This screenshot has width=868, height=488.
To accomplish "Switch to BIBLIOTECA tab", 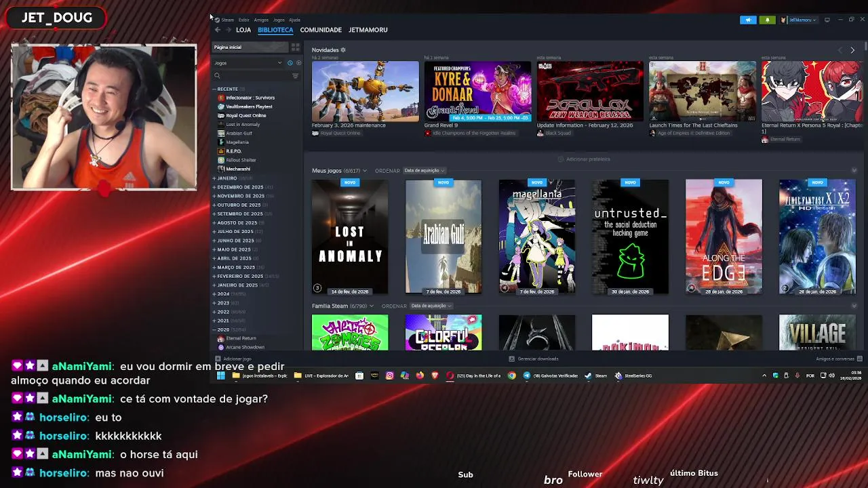I will (x=275, y=30).
